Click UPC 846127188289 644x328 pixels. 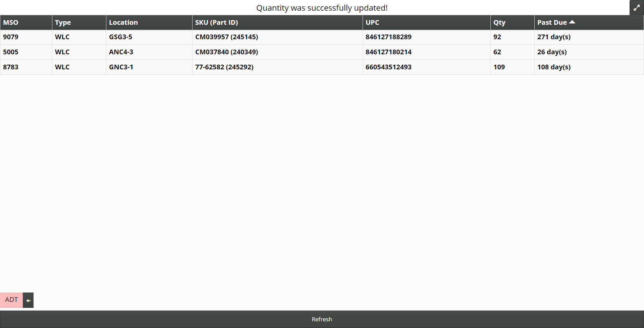[x=427, y=37]
